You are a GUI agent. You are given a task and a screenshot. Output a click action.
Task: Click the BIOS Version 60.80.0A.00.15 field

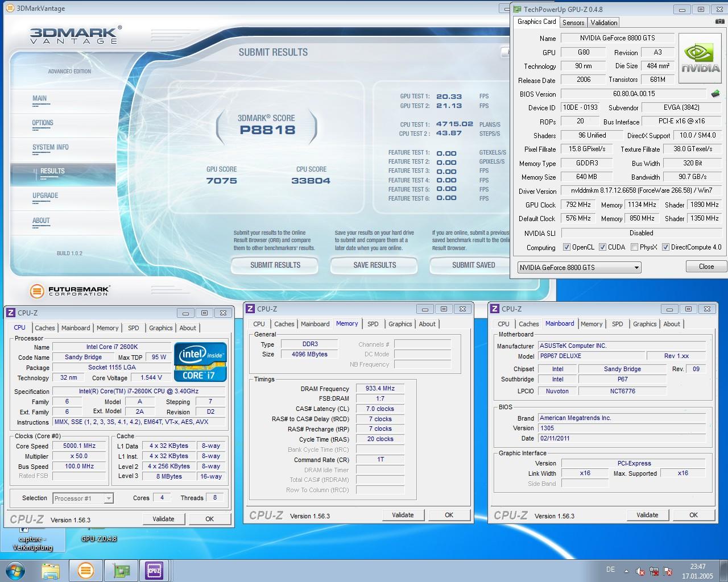(x=634, y=94)
